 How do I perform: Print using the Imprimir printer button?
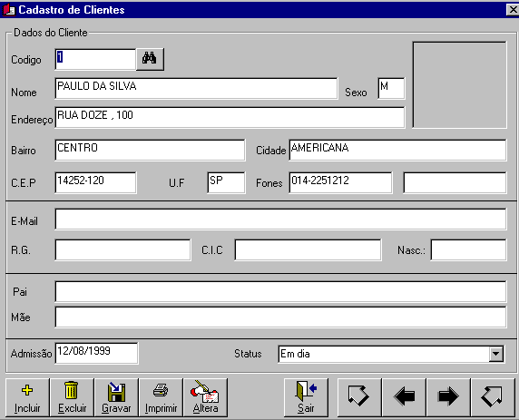[x=162, y=397]
